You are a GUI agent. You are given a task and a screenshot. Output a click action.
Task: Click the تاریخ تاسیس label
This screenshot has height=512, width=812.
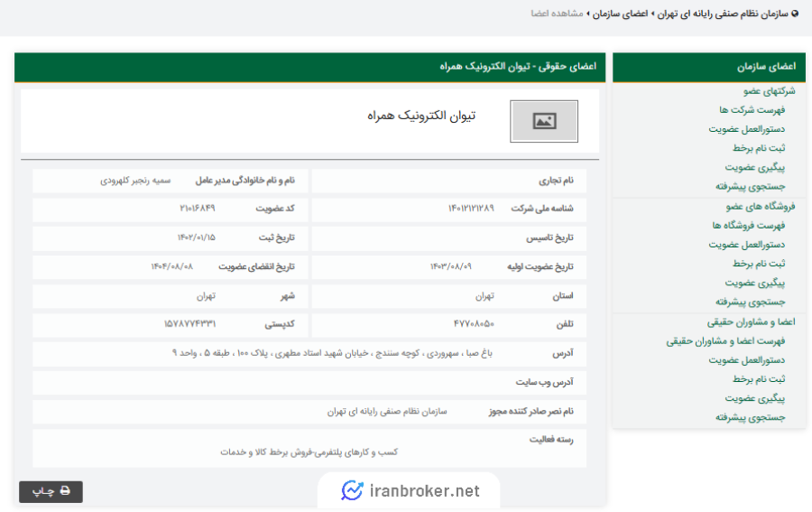tap(550, 237)
